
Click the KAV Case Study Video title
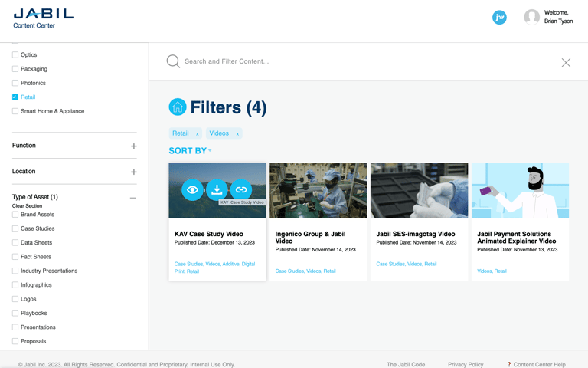click(209, 234)
